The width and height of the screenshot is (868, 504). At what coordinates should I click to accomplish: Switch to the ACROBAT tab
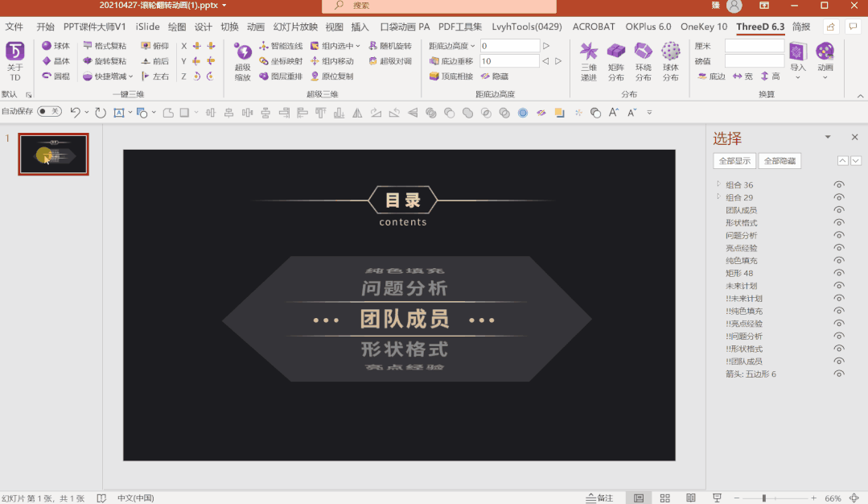click(x=594, y=27)
